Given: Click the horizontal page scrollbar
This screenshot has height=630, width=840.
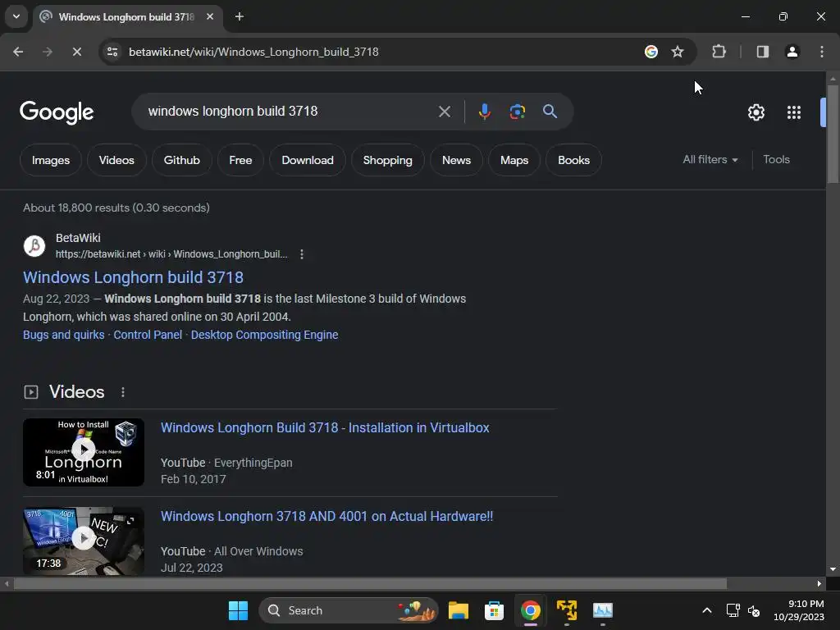Looking at the screenshot, I should [370, 584].
